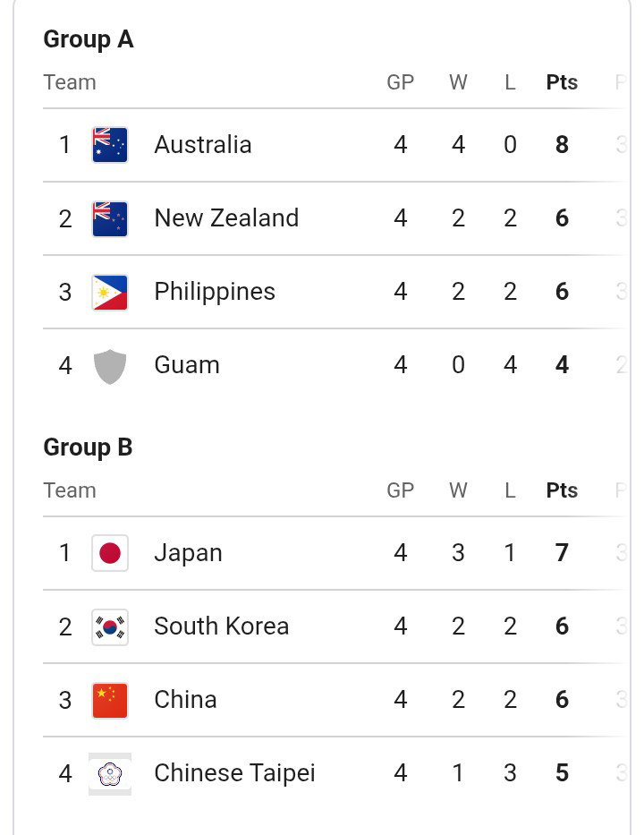Click Guam's gray shield placeholder icon
The width and height of the screenshot is (644, 835).
(110, 366)
